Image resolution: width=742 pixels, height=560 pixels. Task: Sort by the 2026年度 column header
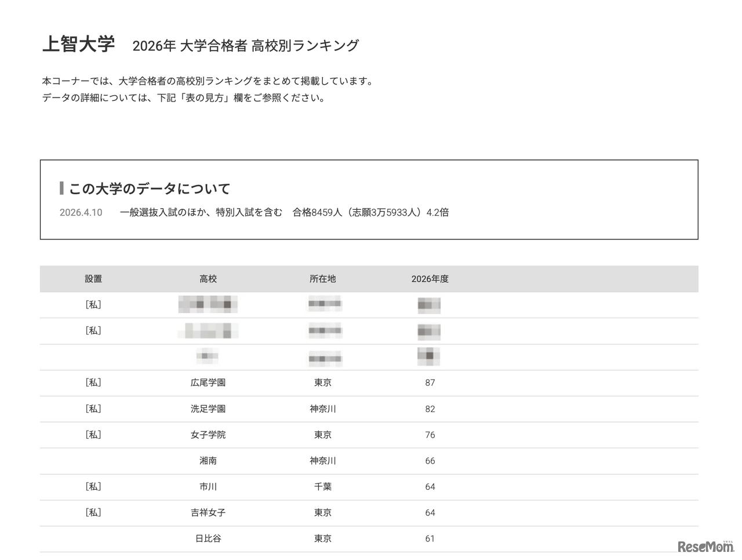(x=430, y=279)
